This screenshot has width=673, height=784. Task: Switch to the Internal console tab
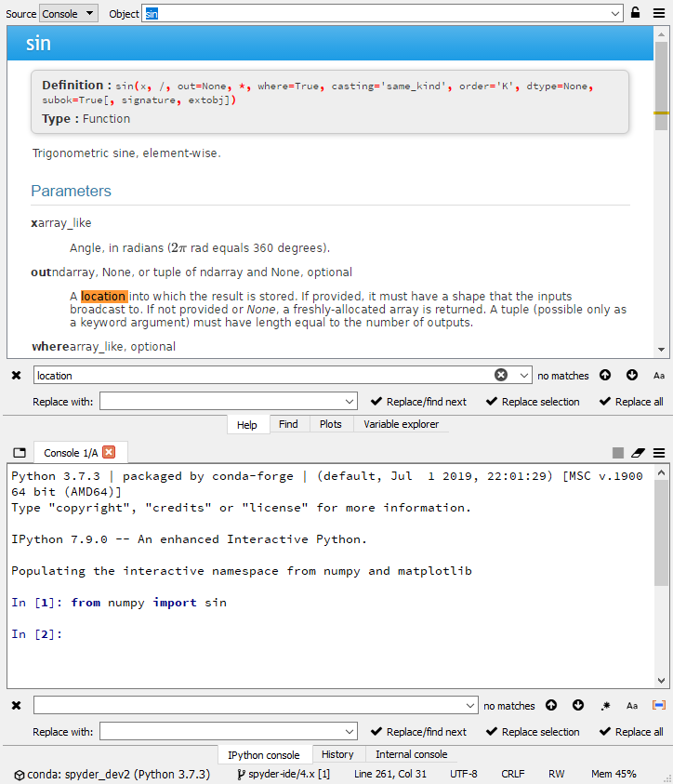click(411, 754)
